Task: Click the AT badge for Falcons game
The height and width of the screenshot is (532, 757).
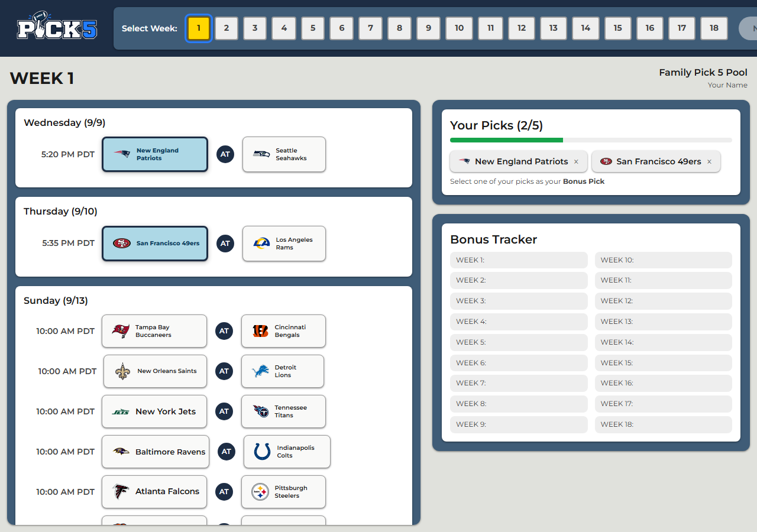Action: (x=224, y=492)
